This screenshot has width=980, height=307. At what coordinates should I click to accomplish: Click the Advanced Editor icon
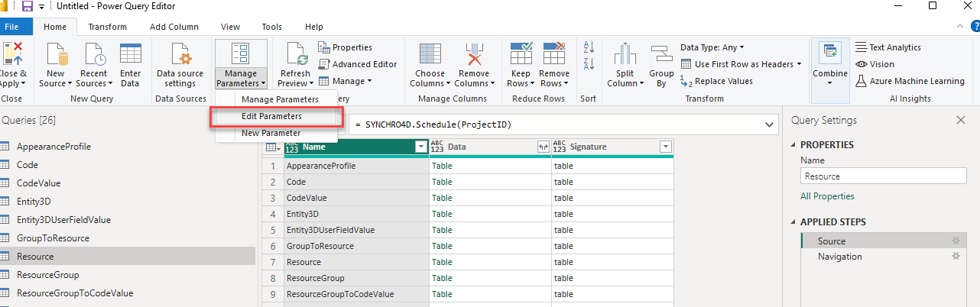324,64
